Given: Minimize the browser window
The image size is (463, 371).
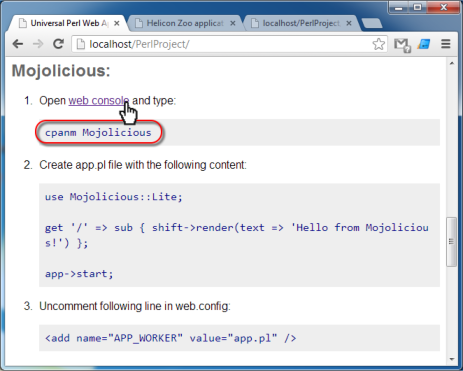Looking at the screenshot, I should coord(399,7).
